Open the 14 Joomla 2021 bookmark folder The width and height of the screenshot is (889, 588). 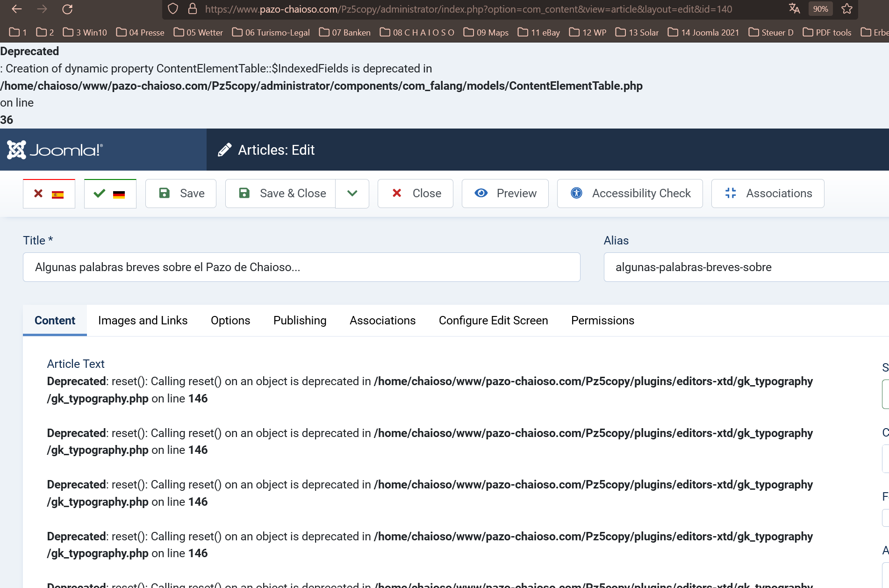[704, 32]
